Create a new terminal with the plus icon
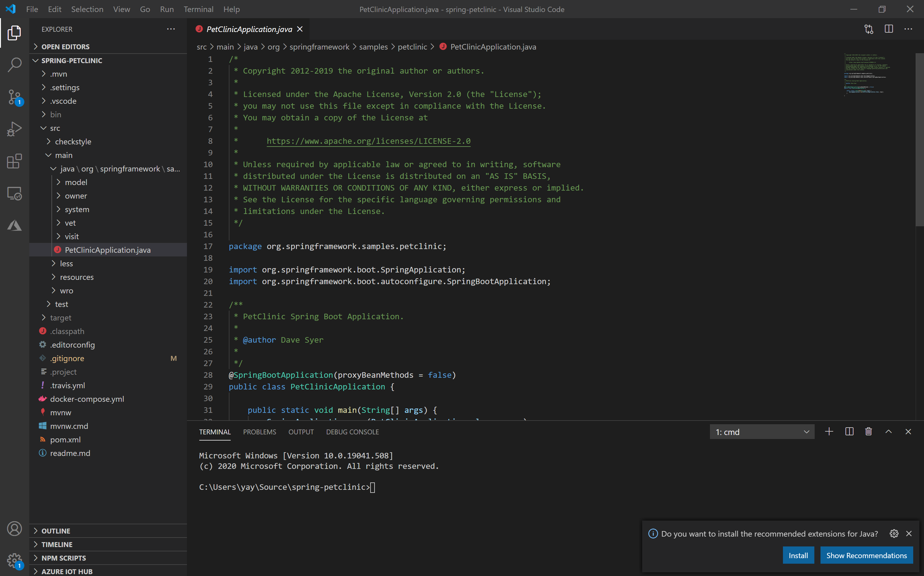The image size is (924, 576). 829,431
